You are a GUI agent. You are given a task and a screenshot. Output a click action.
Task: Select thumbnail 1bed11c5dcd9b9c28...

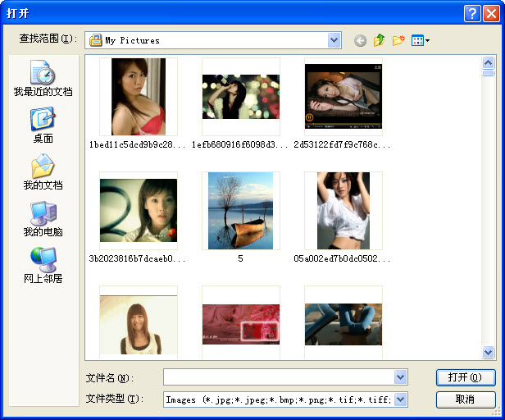click(x=139, y=97)
